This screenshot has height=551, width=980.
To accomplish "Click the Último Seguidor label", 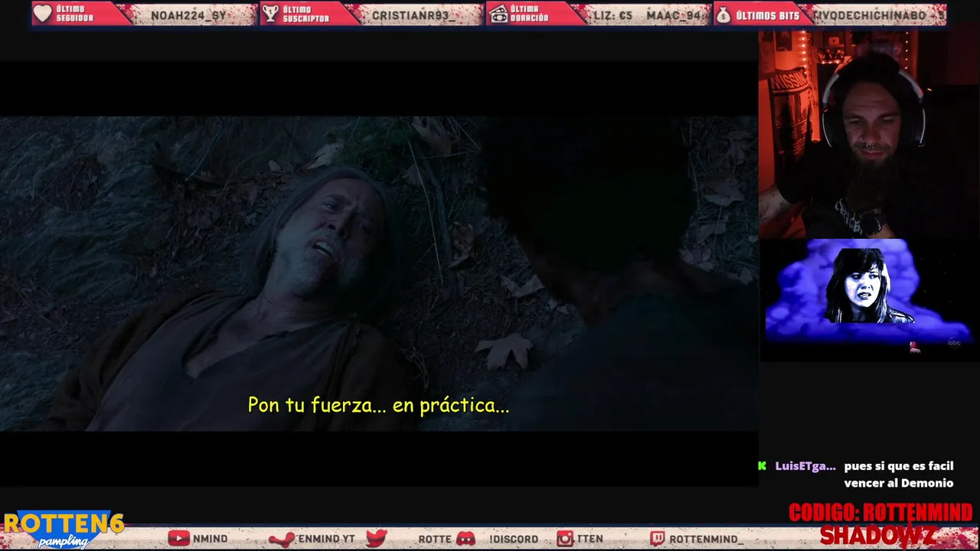I will click(x=75, y=14).
